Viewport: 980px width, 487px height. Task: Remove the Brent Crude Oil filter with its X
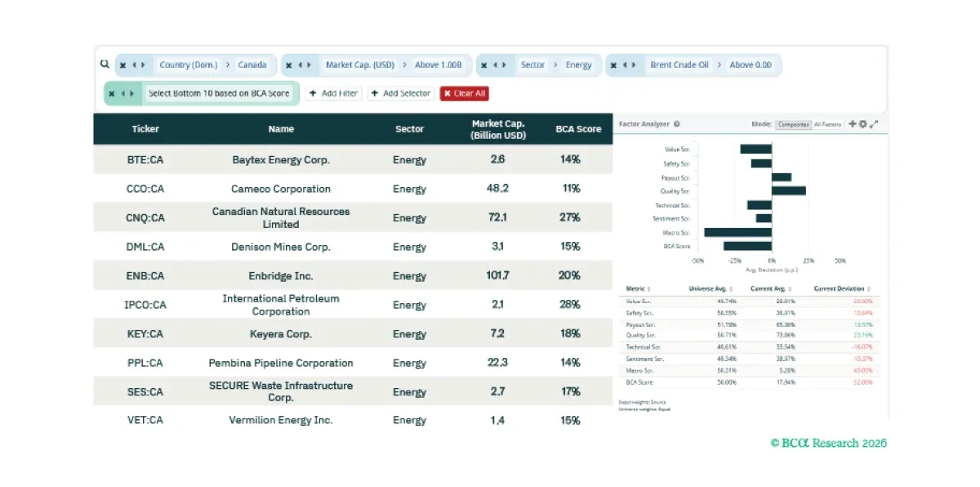tap(613, 65)
